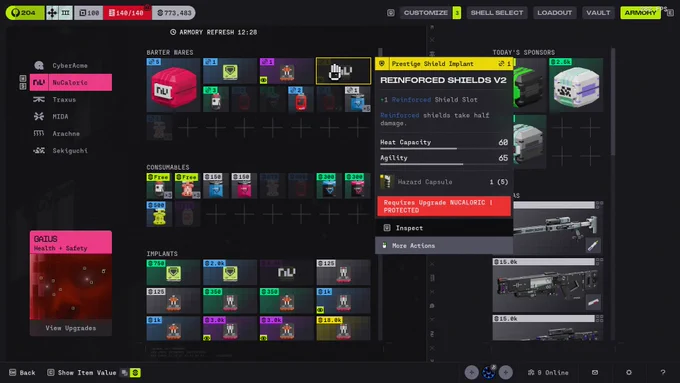Click the Show Item Value control
Screen dimensions: 680x383
(82, 373)
